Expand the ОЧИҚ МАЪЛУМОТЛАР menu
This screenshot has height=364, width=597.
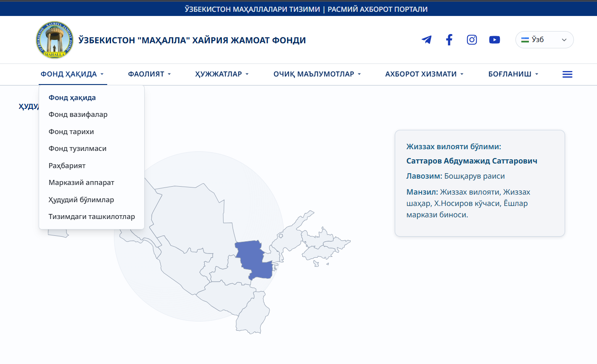click(x=317, y=74)
